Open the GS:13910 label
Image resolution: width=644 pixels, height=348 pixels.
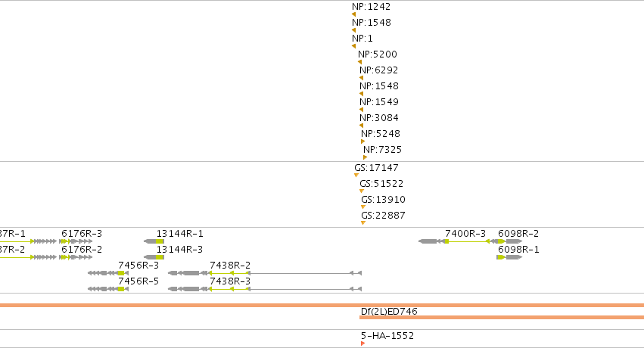tap(383, 200)
